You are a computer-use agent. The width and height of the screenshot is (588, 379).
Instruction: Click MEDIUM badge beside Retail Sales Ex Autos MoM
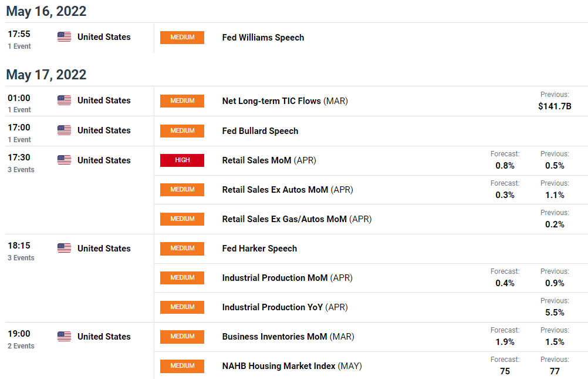tap(183, 190)
